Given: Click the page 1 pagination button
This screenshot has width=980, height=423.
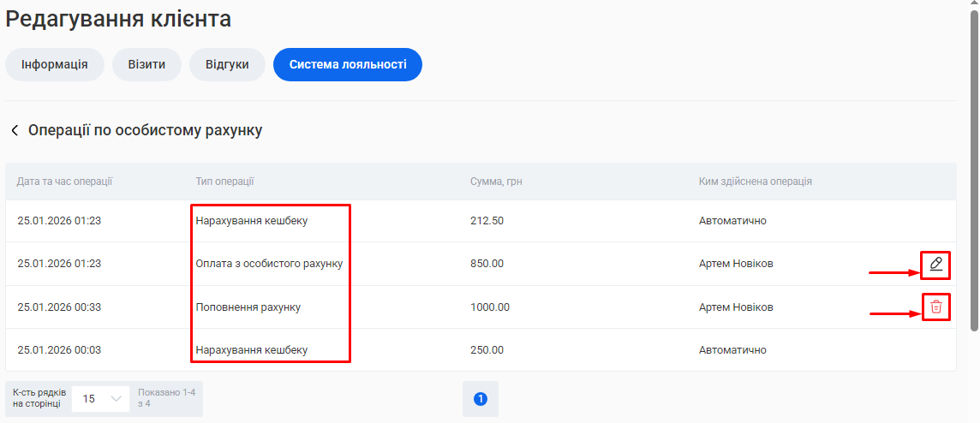Looking at the screenshot, I should 480,399.
